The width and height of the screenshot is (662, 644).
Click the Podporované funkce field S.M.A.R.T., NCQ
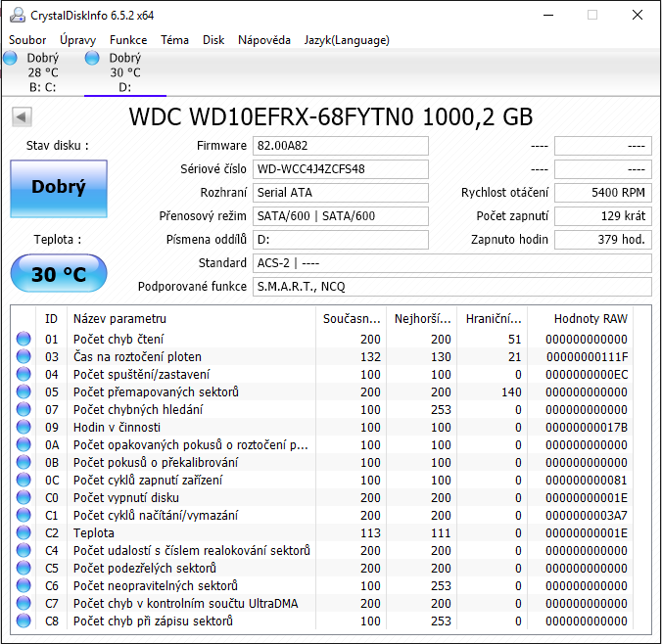[452, 287]
